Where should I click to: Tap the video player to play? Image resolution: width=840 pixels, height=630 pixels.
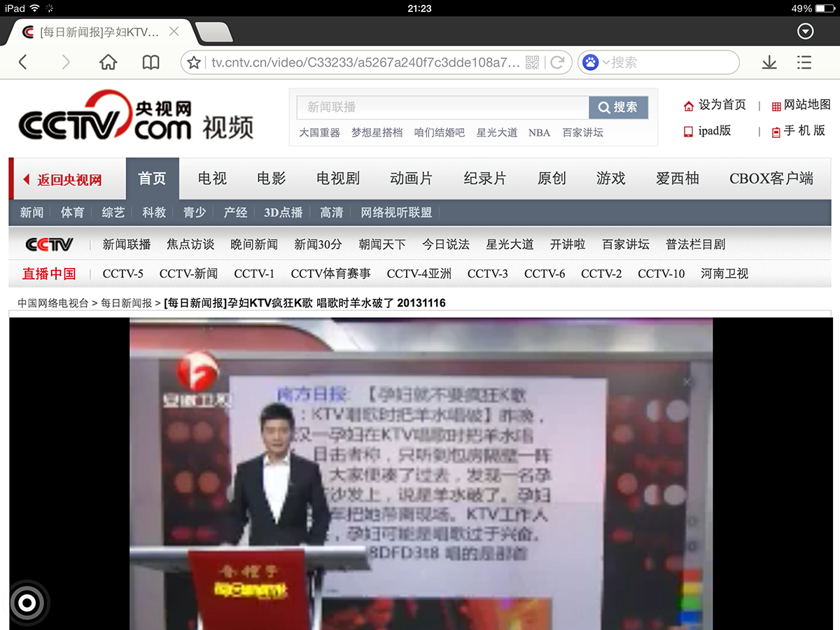coord(421,474)
